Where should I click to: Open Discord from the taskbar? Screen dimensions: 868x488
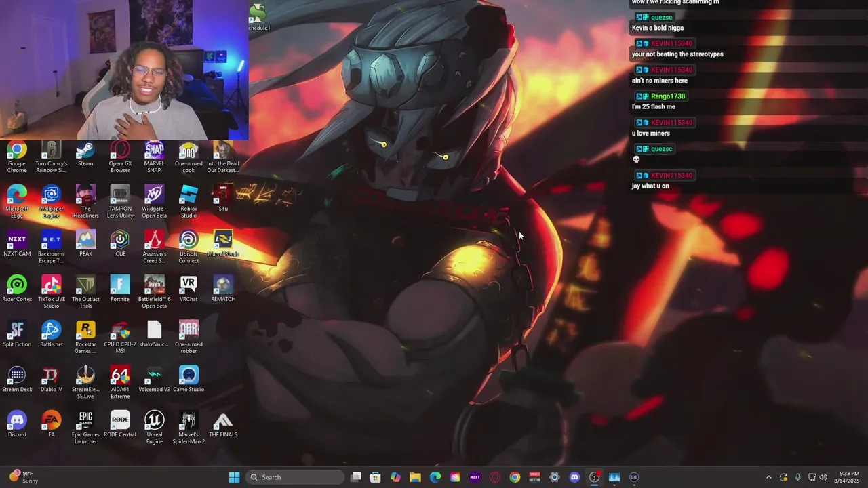point(574,477)
